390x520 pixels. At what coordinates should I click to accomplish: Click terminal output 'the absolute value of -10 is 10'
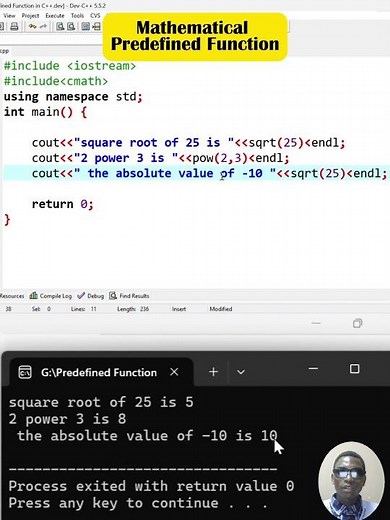click(147, 436)
